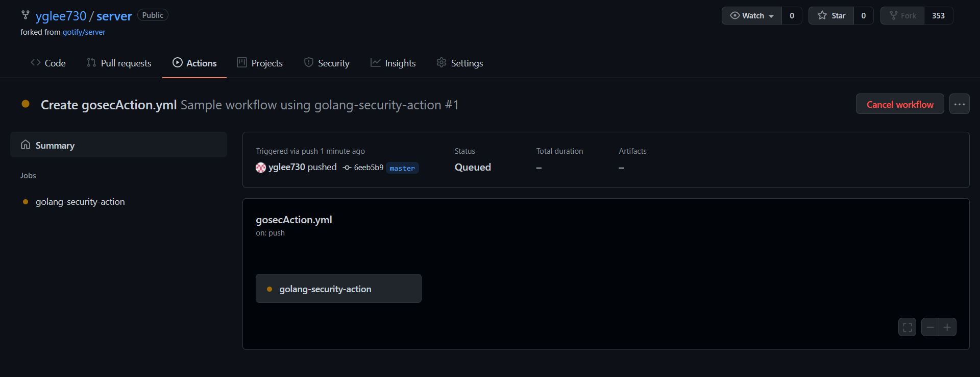
Task: Click the queued status dot in the Jobs sidebar
Action: point(26,202)
